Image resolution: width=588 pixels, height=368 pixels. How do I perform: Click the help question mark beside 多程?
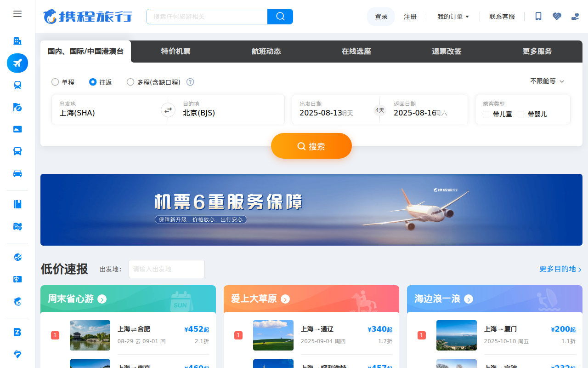pos(190,82)
